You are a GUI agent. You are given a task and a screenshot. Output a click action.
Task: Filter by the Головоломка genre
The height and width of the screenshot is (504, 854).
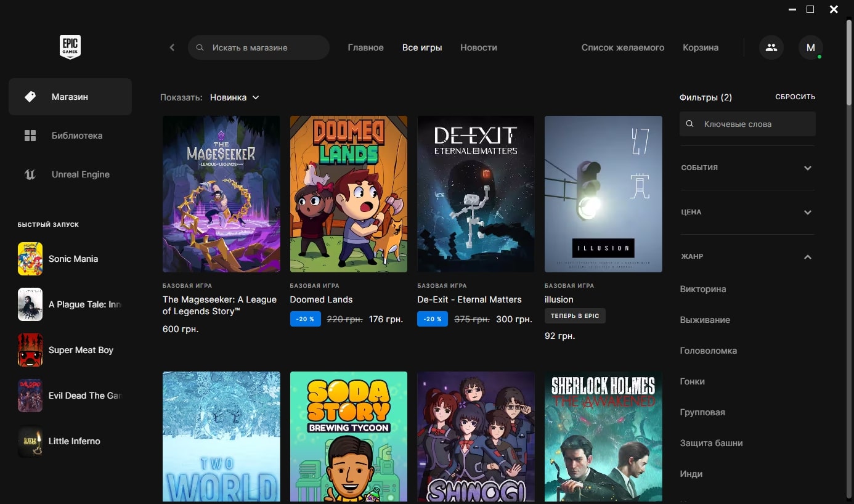(709, 351)
